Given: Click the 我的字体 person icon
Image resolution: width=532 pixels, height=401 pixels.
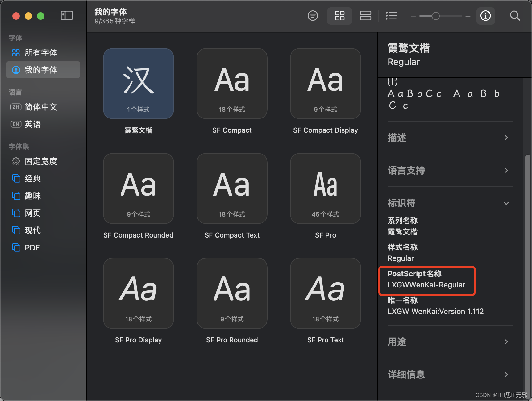Looking at the screenshot, I should (x=16, y=70).
